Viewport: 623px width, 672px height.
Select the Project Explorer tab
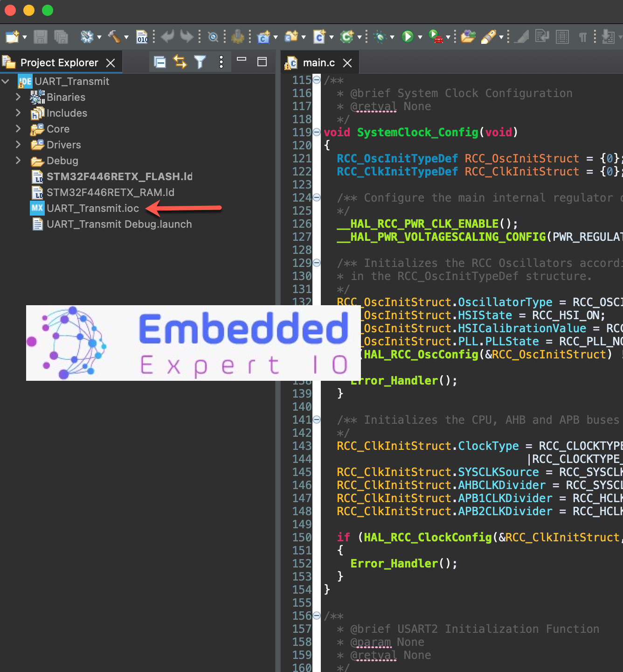[59, 63]
